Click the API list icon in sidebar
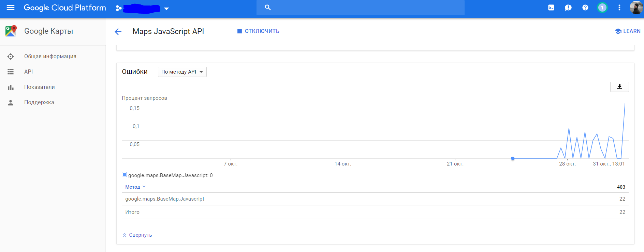This screenshot has height=252, width=644. (x=11, y=72)
